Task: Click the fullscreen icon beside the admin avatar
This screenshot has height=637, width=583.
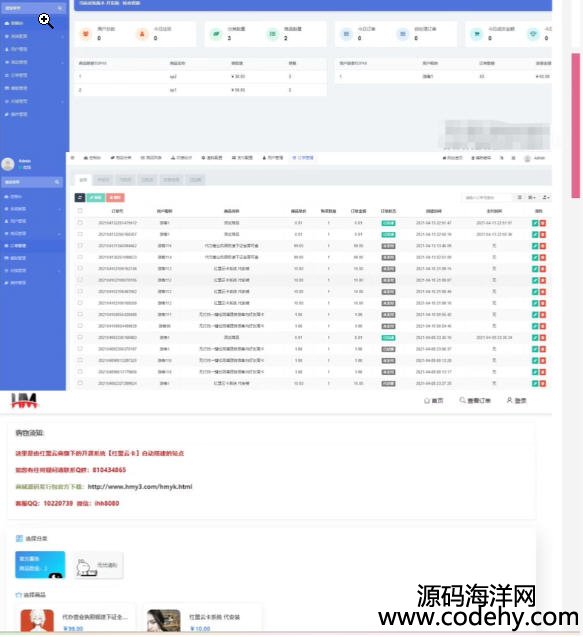Action: pyautogui.click(x=514, y=158)
